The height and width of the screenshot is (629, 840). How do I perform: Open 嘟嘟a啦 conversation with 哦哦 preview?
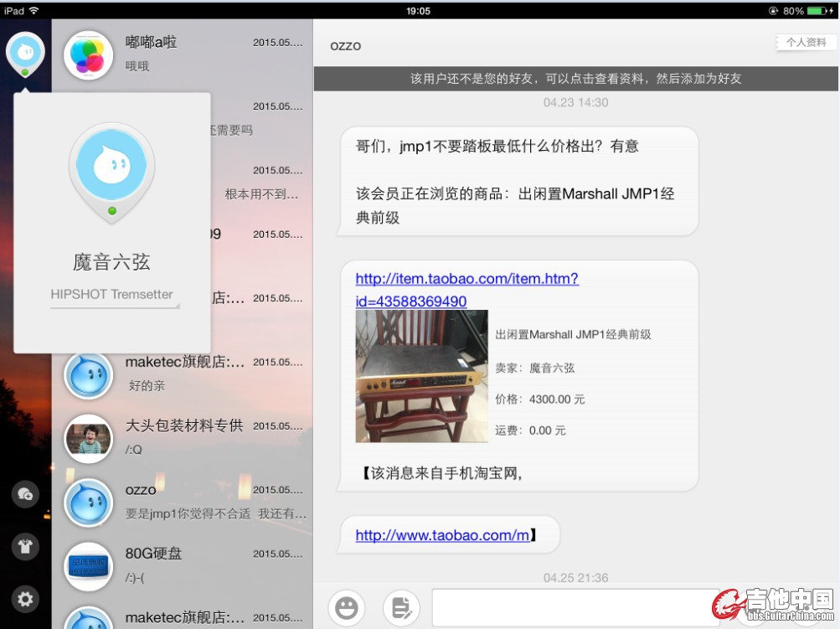coord(182,54)
